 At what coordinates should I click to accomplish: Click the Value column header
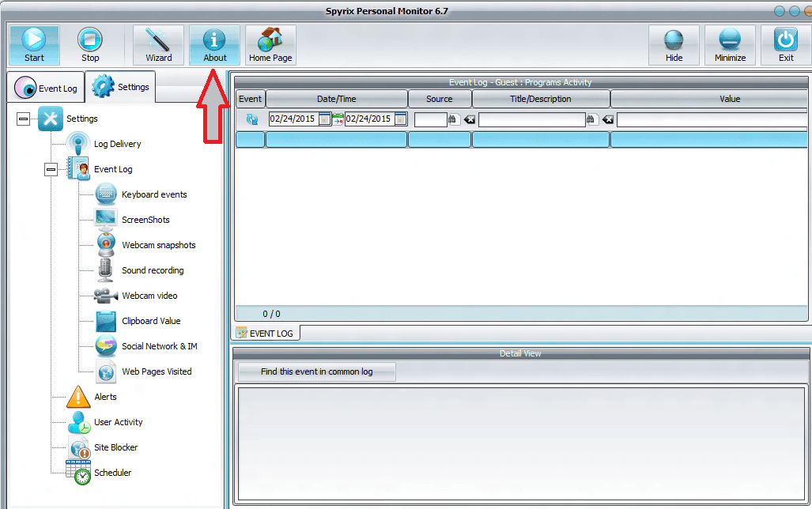(x=709, y=99)
